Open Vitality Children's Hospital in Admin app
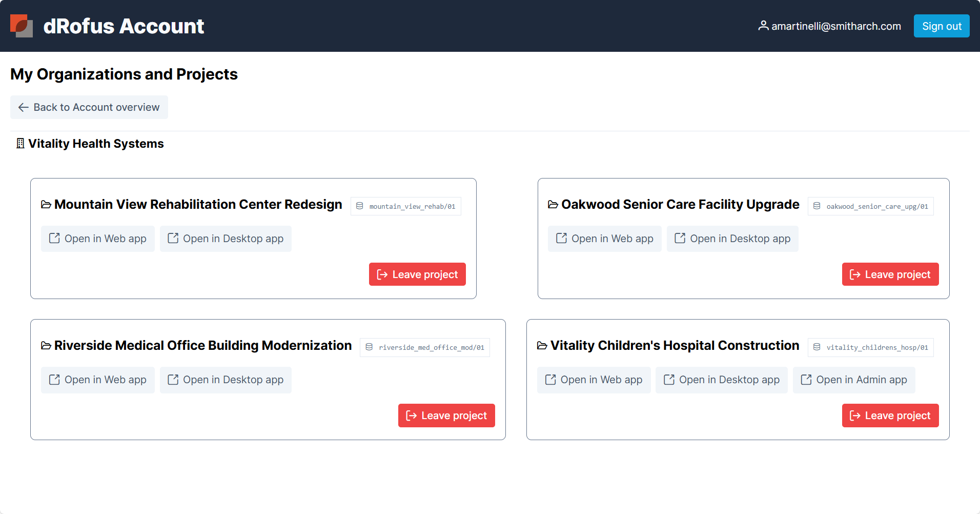980x514 pixels. click(x=853, y=380)
